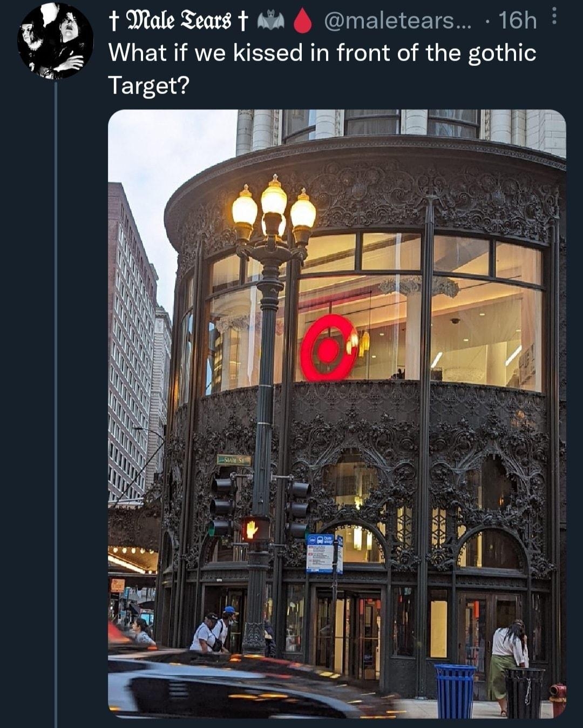The image size is (583, 728).
Task: Click the red fire hydrant in photo
Action: point(558,700)
